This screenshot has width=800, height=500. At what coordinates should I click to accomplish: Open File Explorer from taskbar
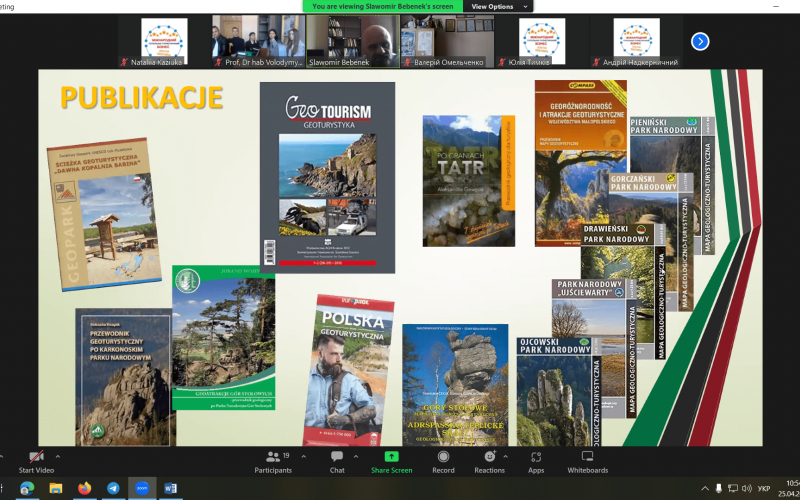(56, 488)
